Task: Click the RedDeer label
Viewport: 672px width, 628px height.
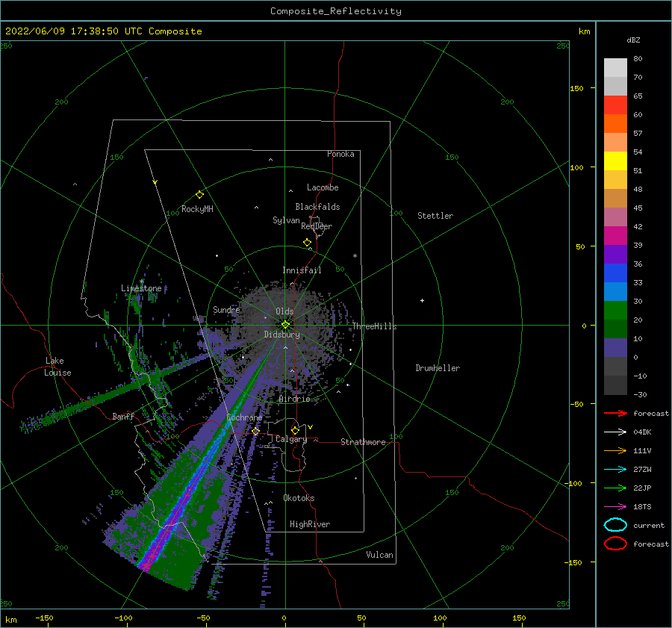Action: [317, 226]
